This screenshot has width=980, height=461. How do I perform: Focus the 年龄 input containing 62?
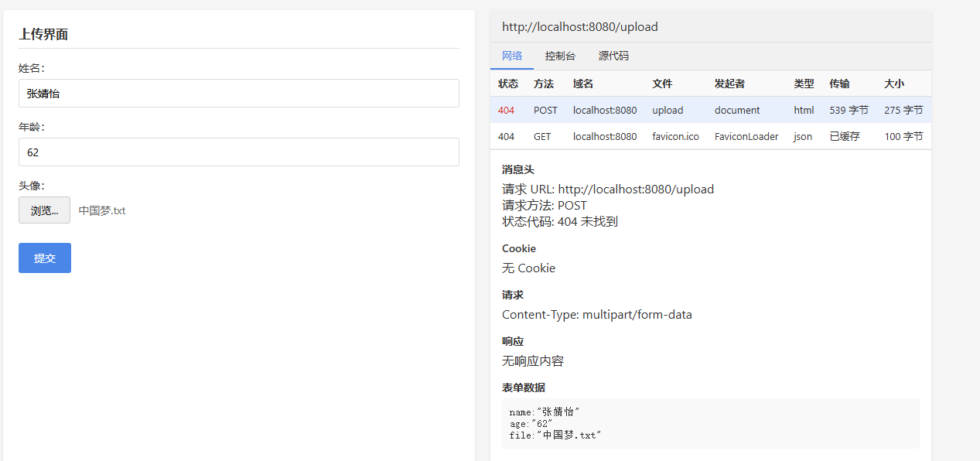click(x=238, y=152)
